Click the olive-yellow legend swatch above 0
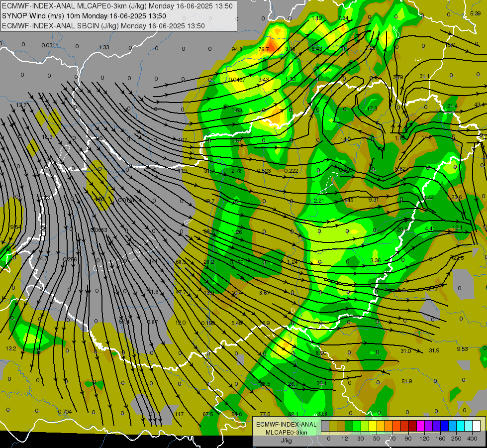487x448 pixels. 333,426
